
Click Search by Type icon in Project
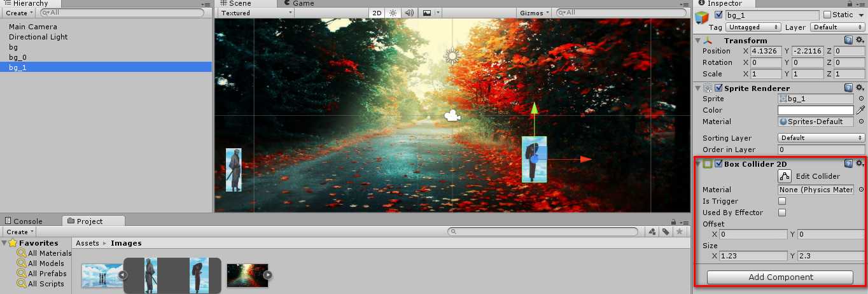[x=652, y=232]
